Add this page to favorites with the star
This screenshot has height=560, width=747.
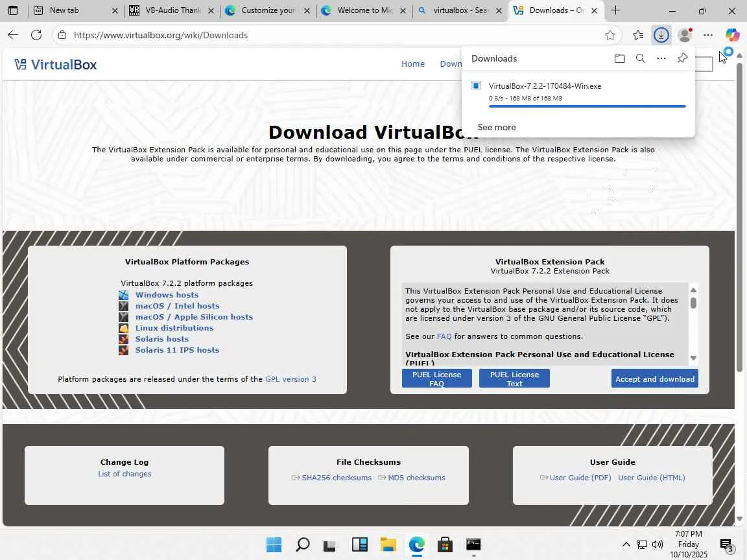[x=610, y=35]
